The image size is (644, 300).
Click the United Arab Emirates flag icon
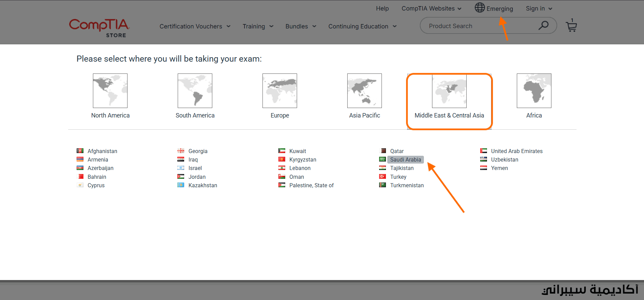pyautogui.click(x=484, y=151)
